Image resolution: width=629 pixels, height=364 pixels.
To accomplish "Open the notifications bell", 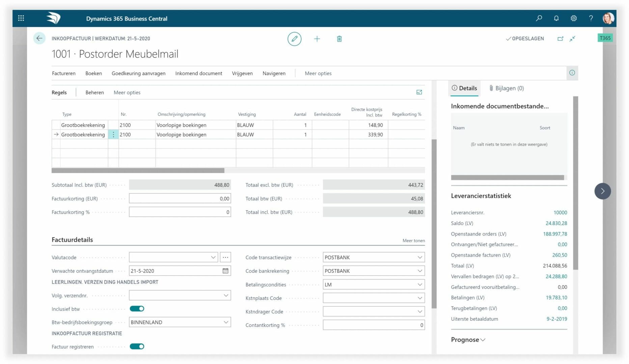I will point(556,18).
